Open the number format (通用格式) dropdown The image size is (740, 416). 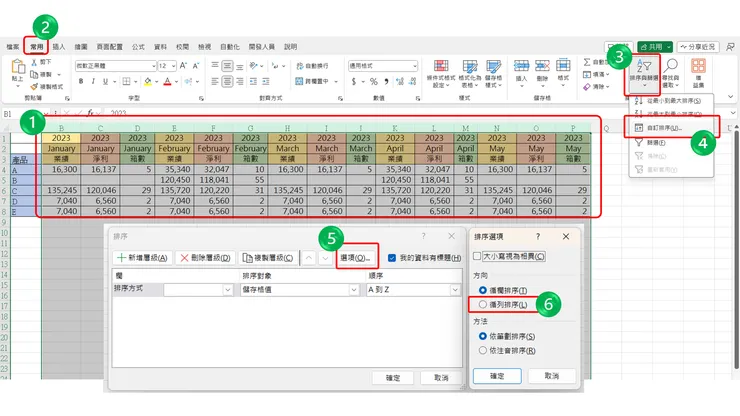click(414, 66)
